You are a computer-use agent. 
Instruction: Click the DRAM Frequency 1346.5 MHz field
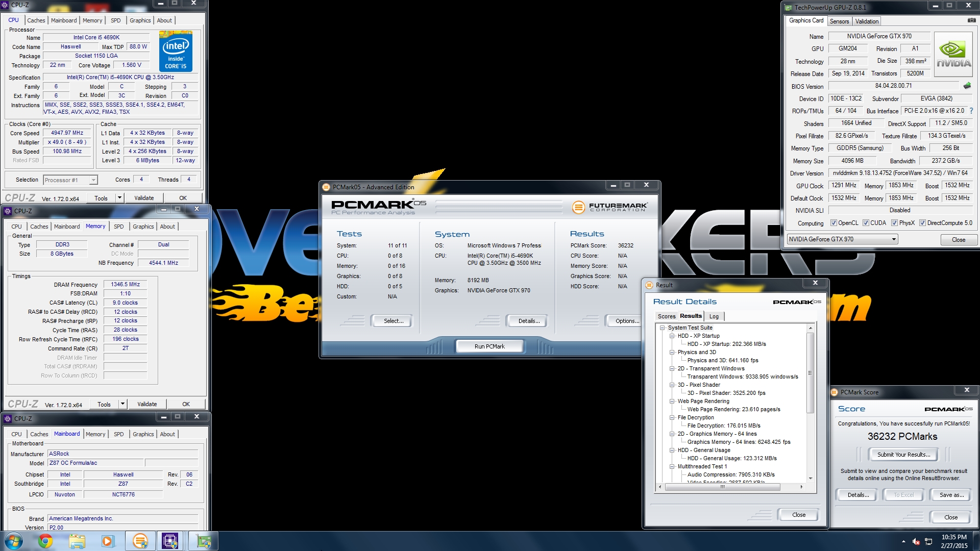coord(125,285)
